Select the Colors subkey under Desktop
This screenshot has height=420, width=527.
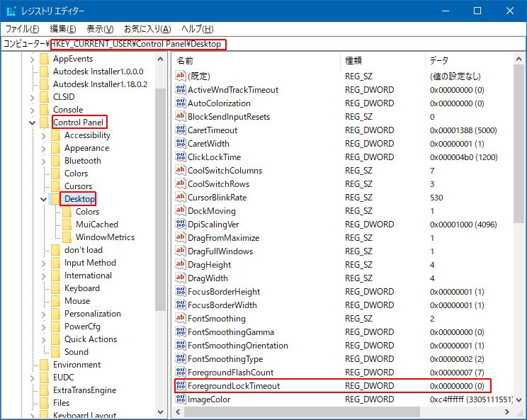click(x=87, y=212)
